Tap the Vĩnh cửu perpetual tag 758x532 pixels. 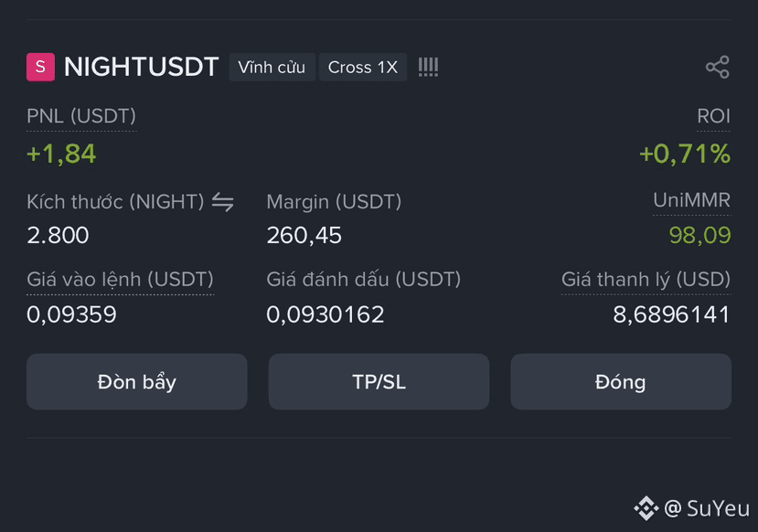click(272, 67)
